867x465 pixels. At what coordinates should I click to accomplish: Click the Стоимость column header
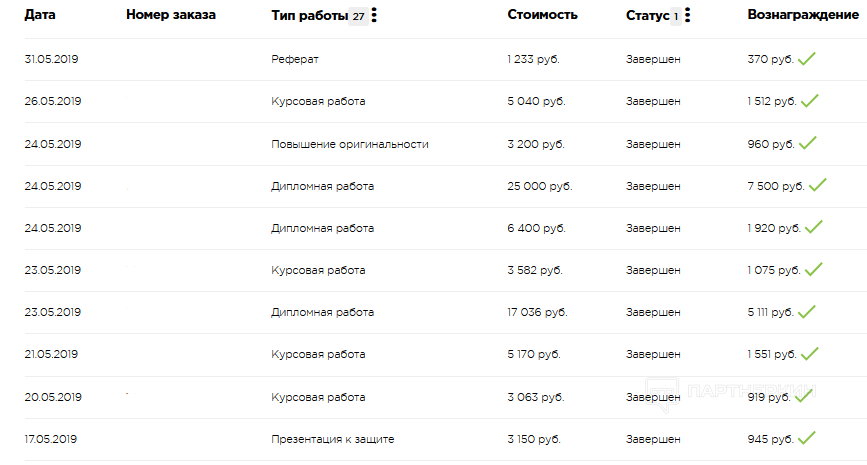click(542, 15)
